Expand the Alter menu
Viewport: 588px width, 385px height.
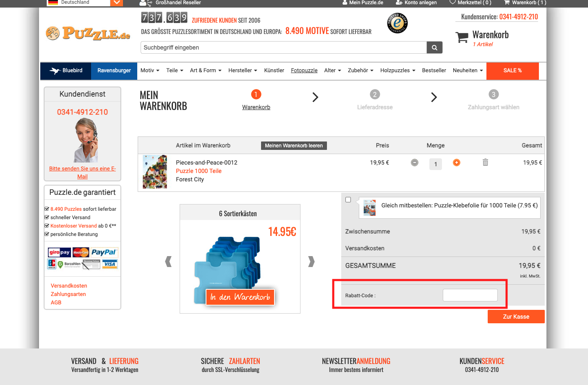coord(332,71)
